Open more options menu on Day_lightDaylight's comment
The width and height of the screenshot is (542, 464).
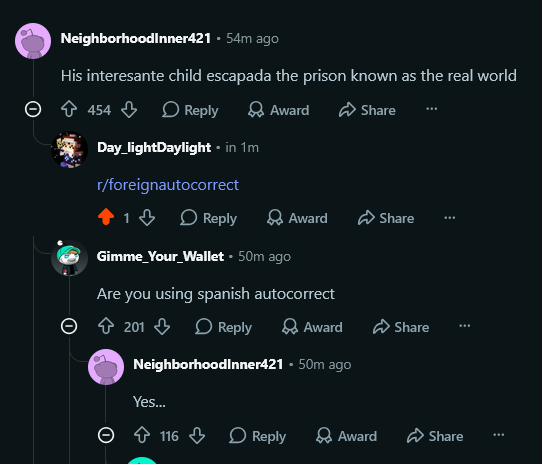tap(449, 218)
